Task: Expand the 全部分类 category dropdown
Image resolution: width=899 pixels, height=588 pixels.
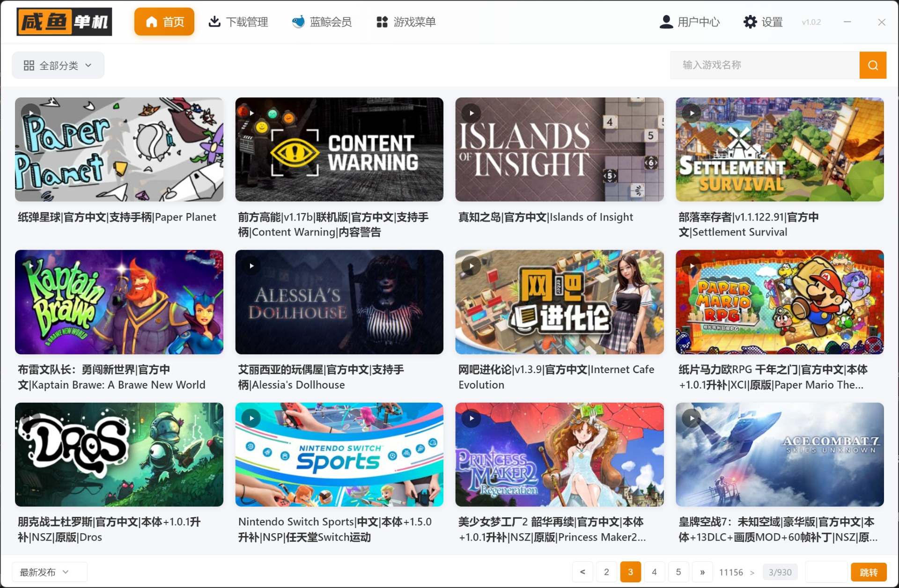Action: [x=58, y=66]
